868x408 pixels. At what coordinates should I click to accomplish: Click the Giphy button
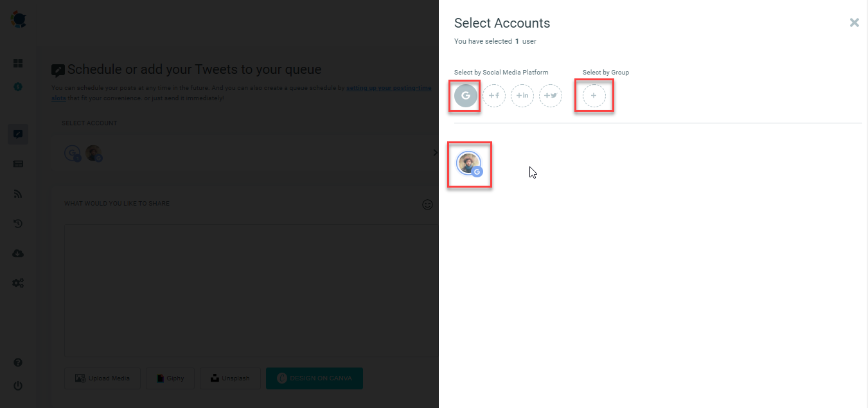pyautogui.click(x=170, y=378)
